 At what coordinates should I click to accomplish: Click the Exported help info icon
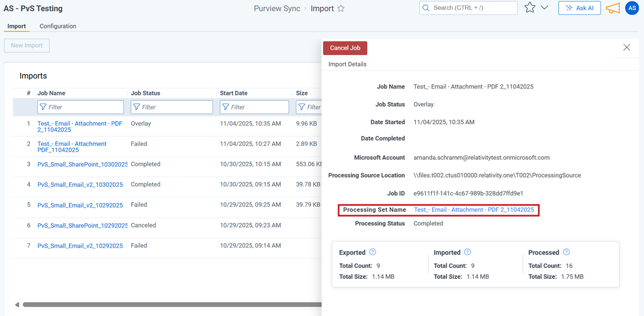point(373,252)
